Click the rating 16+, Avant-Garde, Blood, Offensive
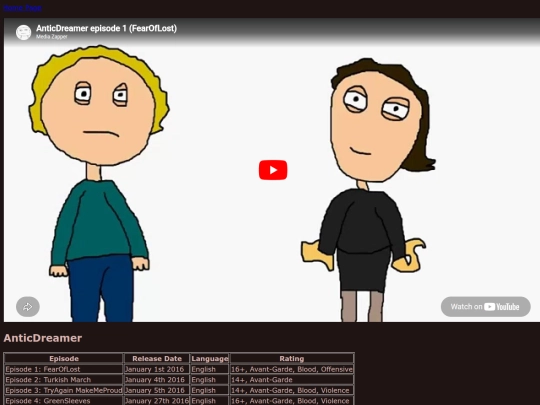 coord(292,369)
